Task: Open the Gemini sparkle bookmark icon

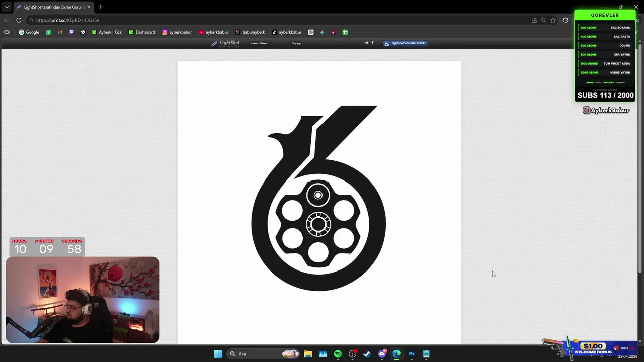Action: 323,32
